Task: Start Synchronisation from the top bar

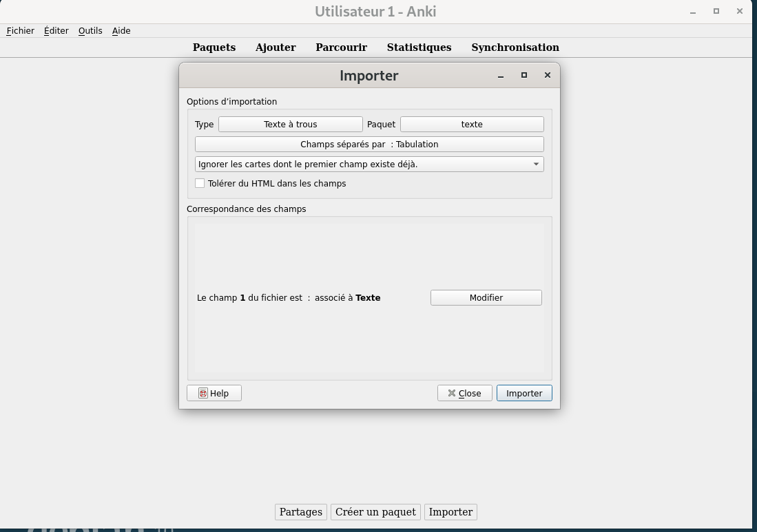Action: click(515, 47)
